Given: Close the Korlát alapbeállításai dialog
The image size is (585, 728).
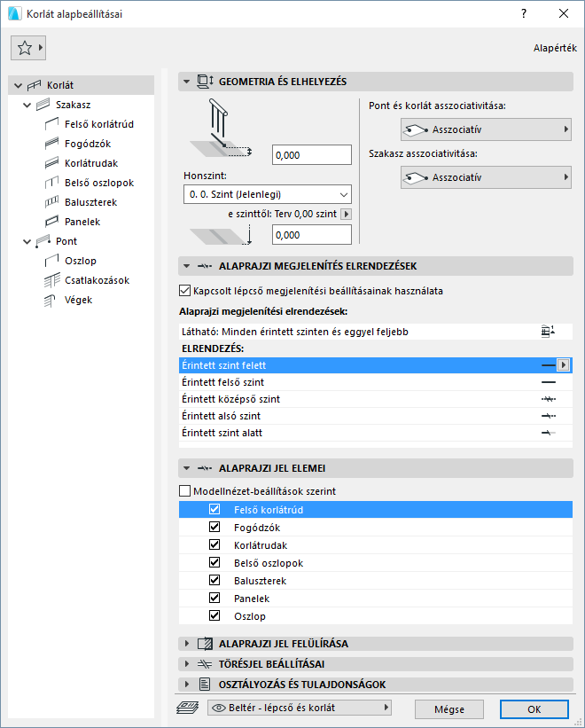Looking at the screenshot, I should pos(564,13).
